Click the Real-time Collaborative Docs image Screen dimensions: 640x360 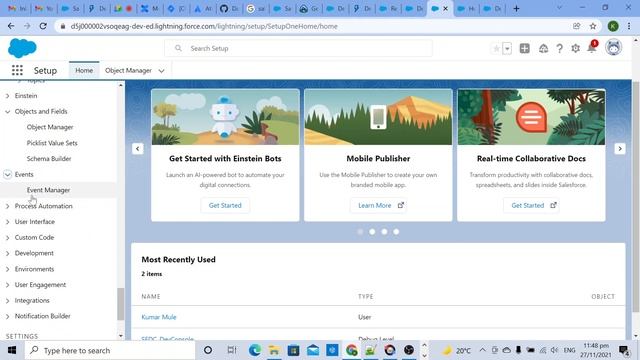point(531,117)
